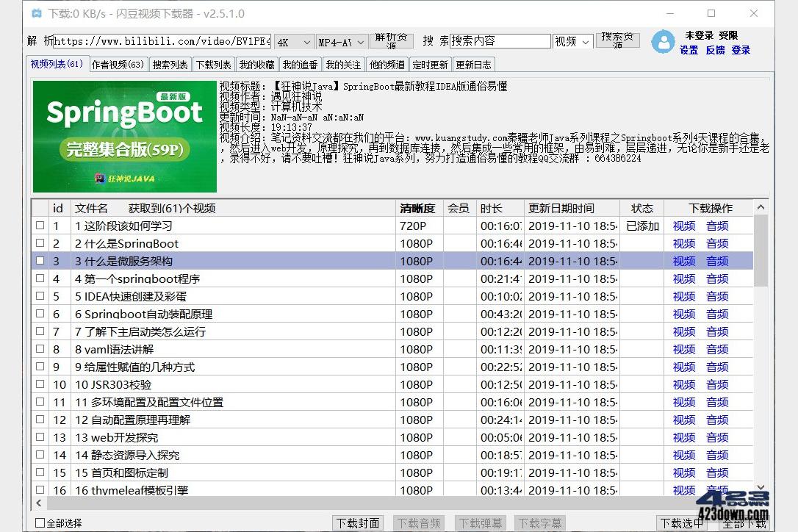This screenshot has width=798, height=532.
Task: Open the 更新日志 tab
Action: point(473,65)
